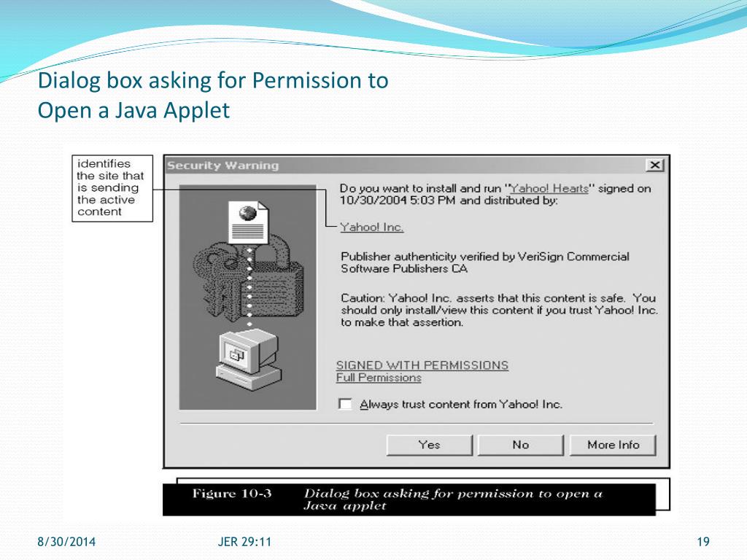Click the 'Figure 10-3' caption label

tap(232, 494)
